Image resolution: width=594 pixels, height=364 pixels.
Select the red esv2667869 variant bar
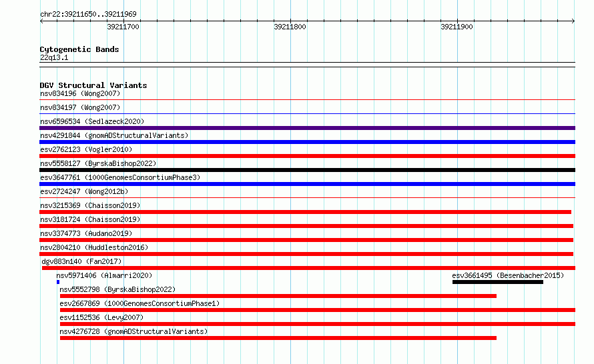coord(318,310)
